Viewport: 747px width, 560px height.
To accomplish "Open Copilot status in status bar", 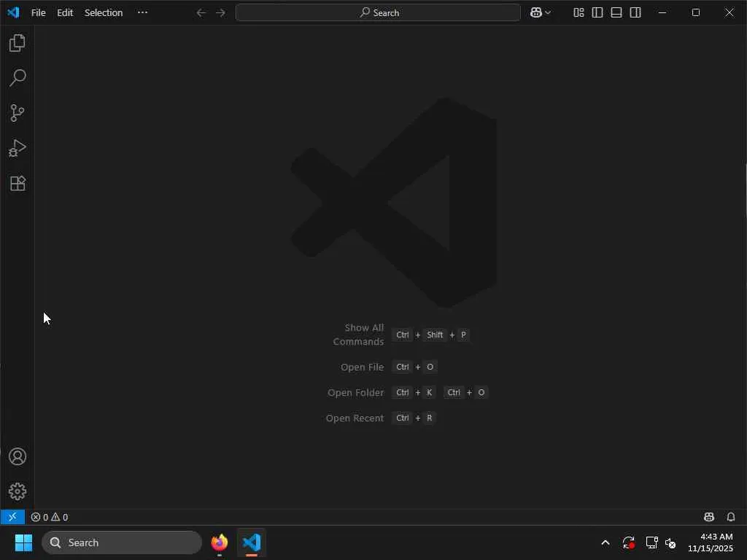I will tap(709, 517).
